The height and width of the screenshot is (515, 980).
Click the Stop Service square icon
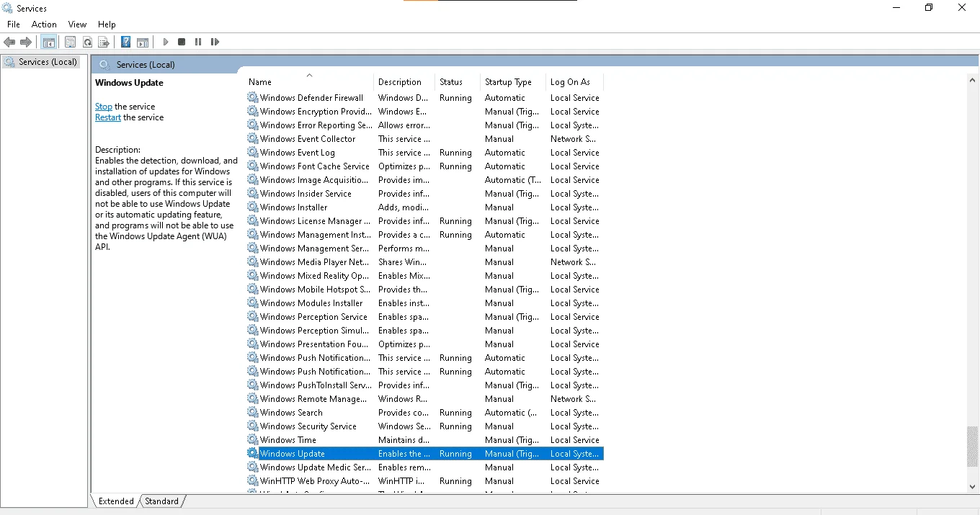(x=182, y=42)
